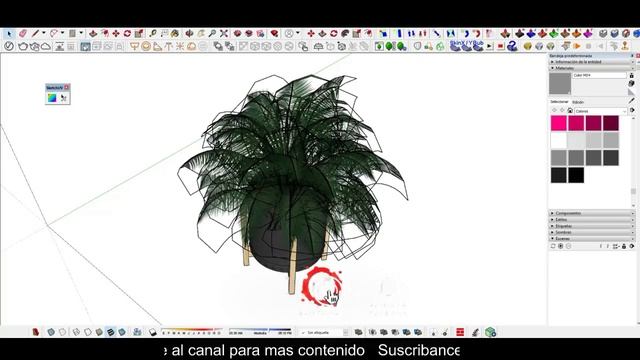Click the teapot render icon

[23, 47]
